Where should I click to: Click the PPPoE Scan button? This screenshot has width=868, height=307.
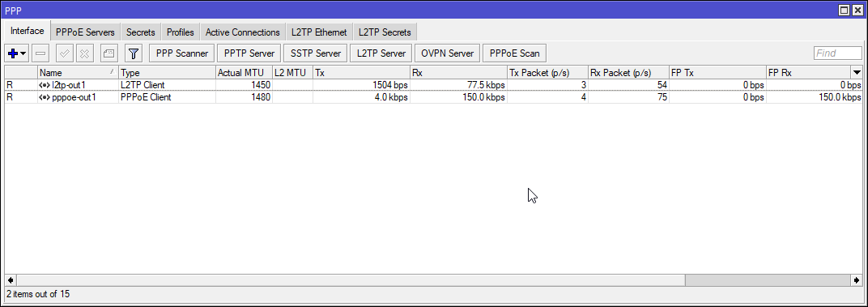[514, 53]
